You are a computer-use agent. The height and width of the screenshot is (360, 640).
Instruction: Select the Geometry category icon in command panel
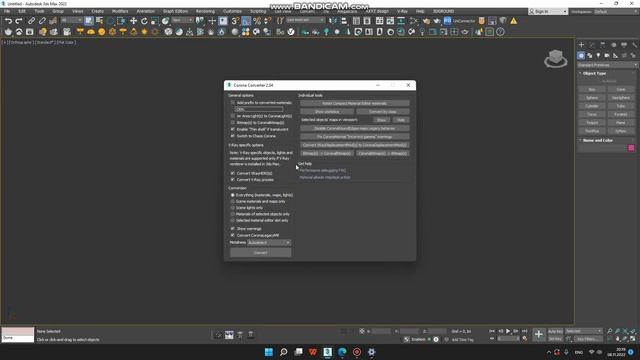(x=581, y=56)
